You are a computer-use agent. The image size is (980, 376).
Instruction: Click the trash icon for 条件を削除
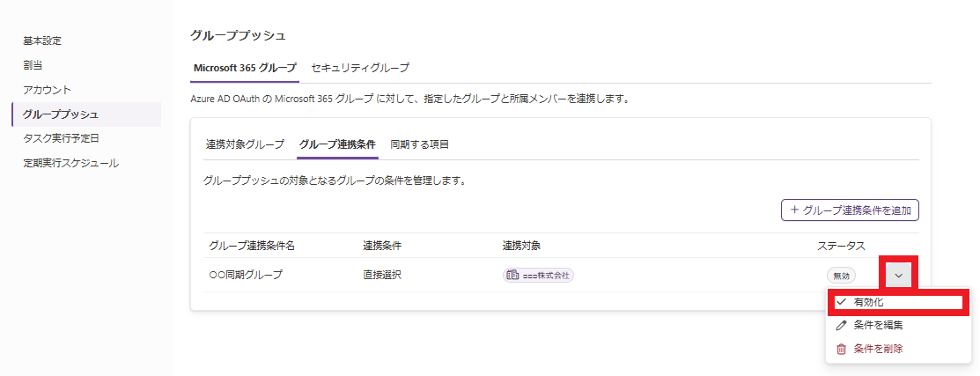(841, 349)
